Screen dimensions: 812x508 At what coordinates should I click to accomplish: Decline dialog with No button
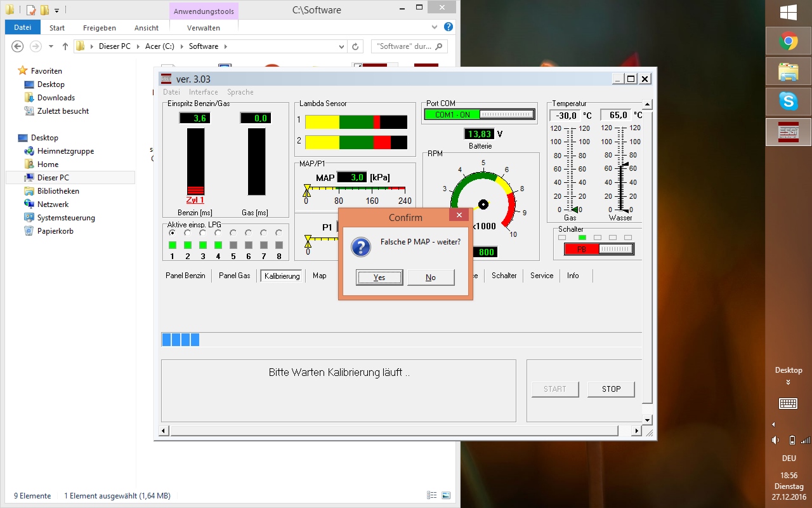pyautogui.click(x=431, y=277)
